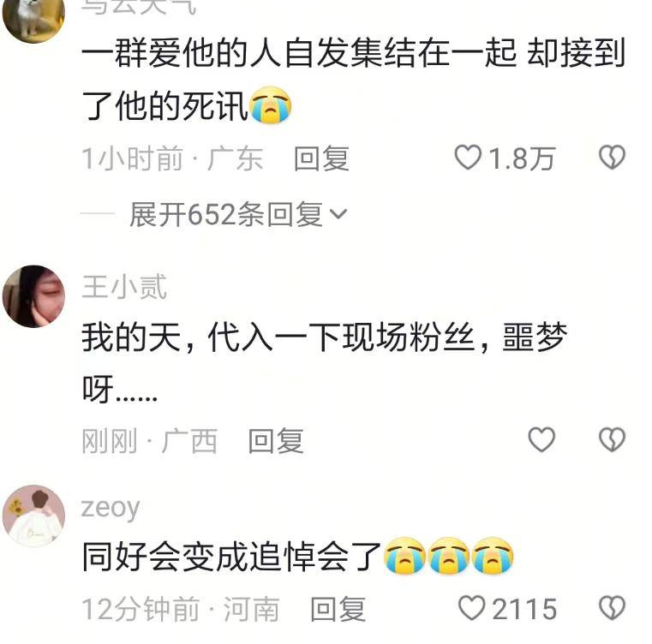Image resolution: width=652 pixels, height=644 pixels.
Task: Tap the crying emoji after 死讯
Action: coord(270,105)
